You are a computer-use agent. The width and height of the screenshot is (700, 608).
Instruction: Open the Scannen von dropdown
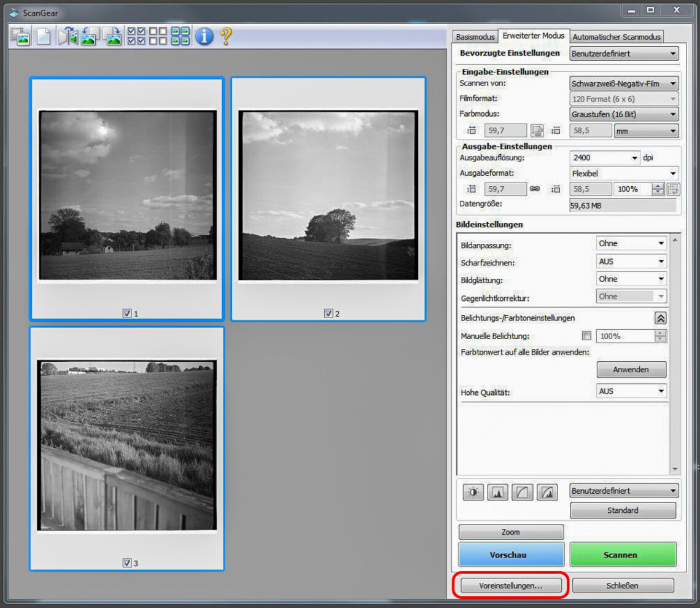point(624,84)
